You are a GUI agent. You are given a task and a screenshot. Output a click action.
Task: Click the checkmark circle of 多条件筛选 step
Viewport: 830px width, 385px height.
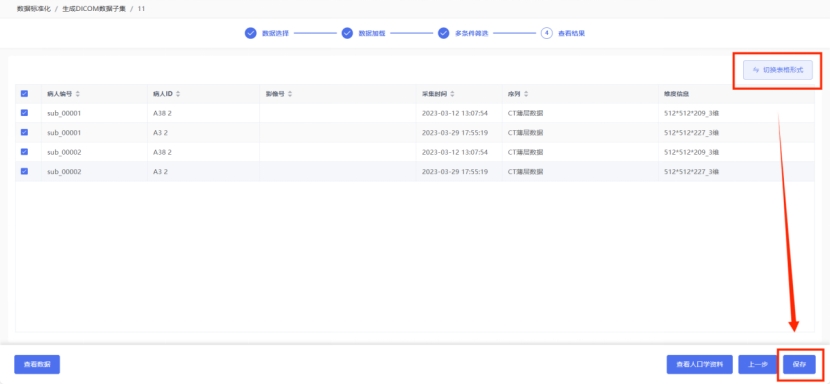coord(444,33)
